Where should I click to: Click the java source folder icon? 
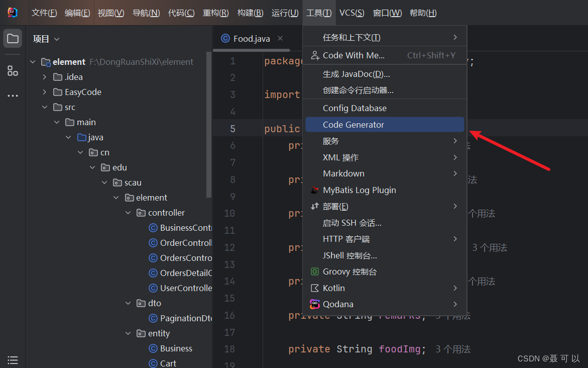pyautogui.click(x=82, y=137)
